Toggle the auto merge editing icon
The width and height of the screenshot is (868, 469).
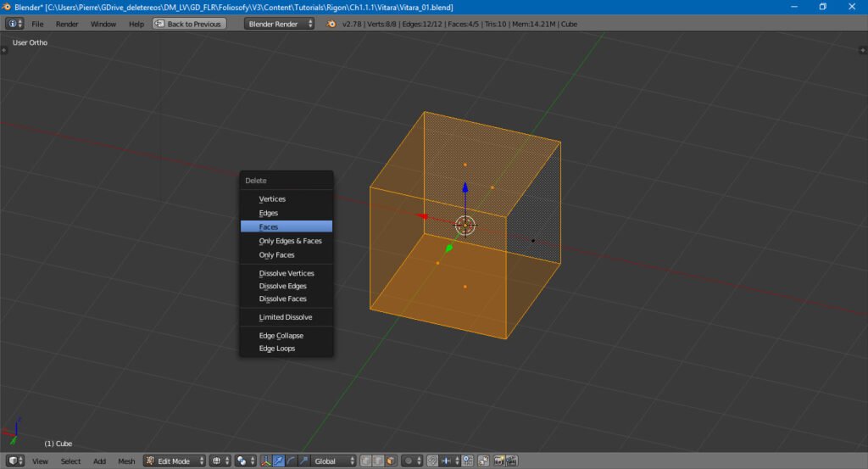484,461
